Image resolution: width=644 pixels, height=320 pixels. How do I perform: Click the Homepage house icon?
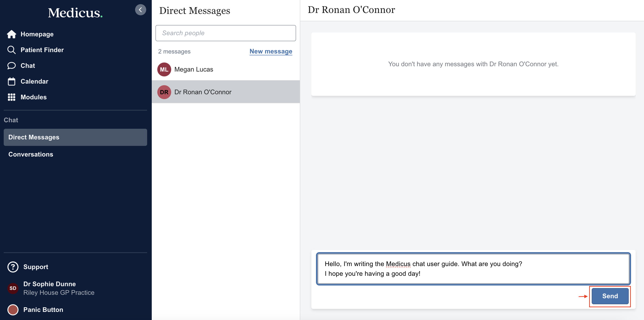12,34
